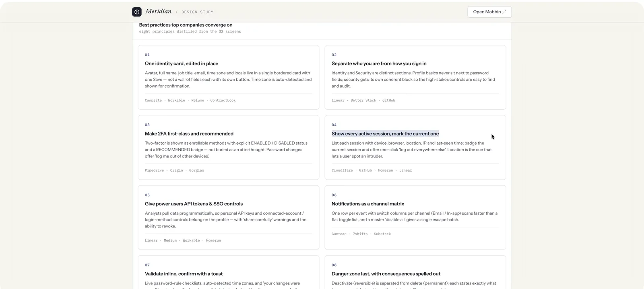
Task: Click card title 'Separate who you are from how you sign in'
Action: (379, 64)
